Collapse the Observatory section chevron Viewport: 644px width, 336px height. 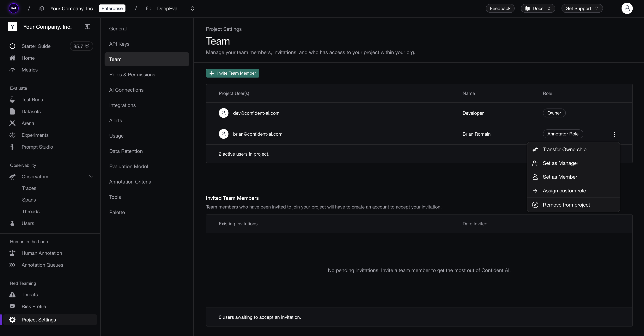pos(91,177)
